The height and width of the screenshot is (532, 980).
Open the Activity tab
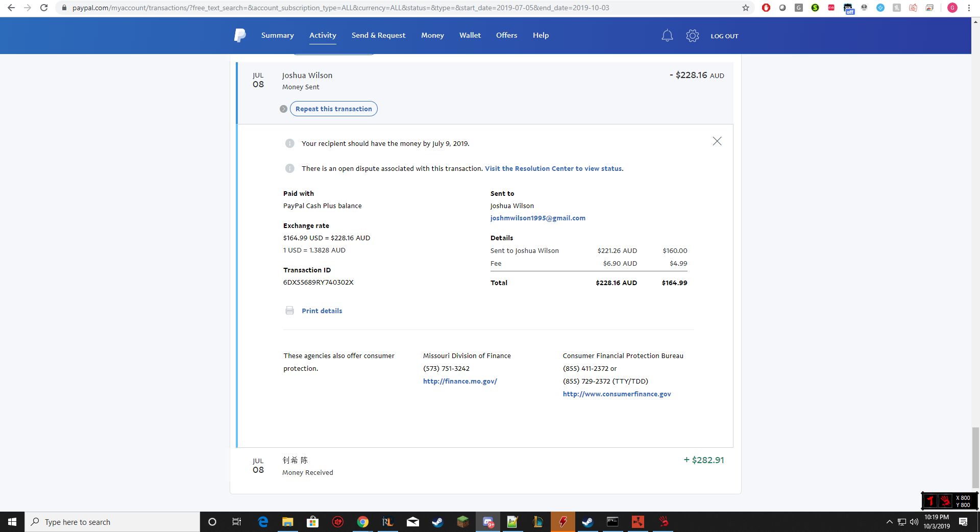[323, 35]
